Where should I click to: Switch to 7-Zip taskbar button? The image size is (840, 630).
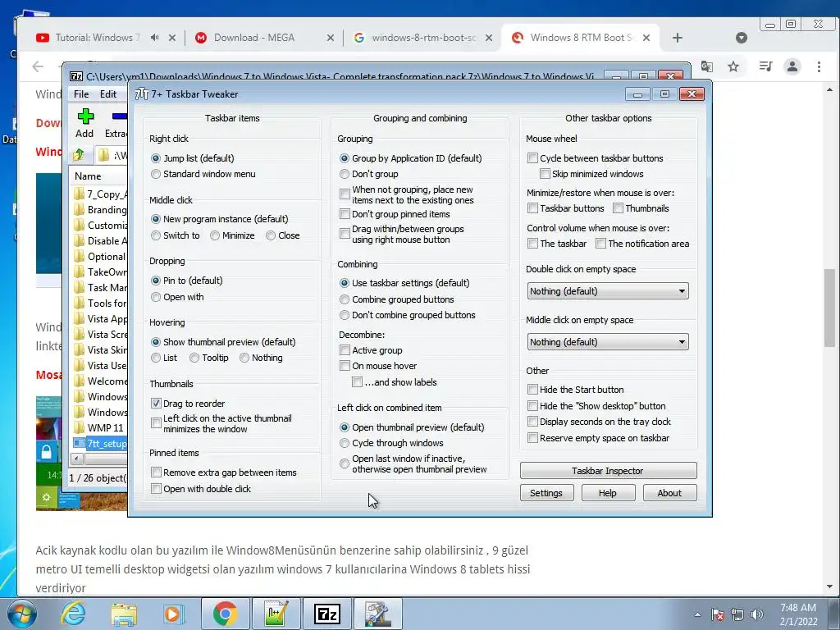[x=327, y=614]
